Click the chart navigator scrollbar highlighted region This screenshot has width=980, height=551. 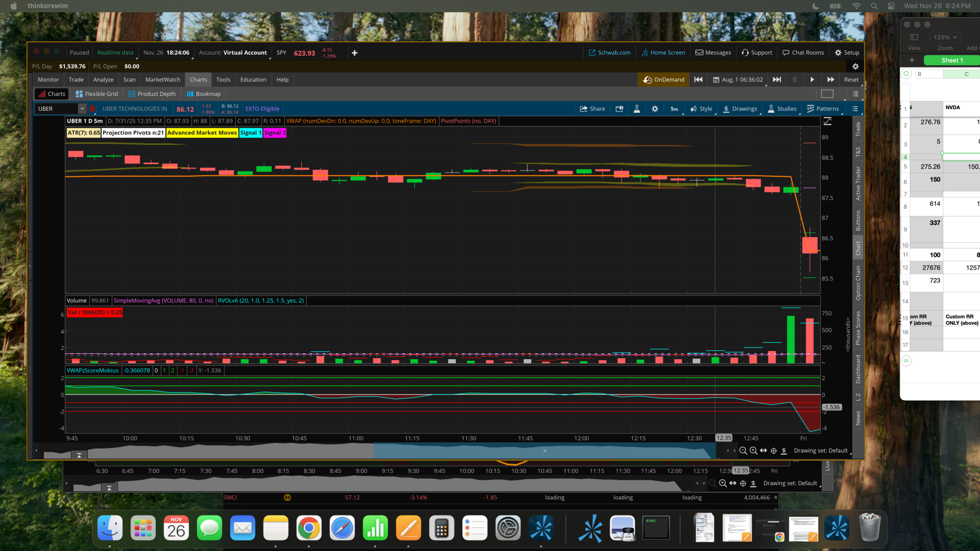[x=544, y=450]
